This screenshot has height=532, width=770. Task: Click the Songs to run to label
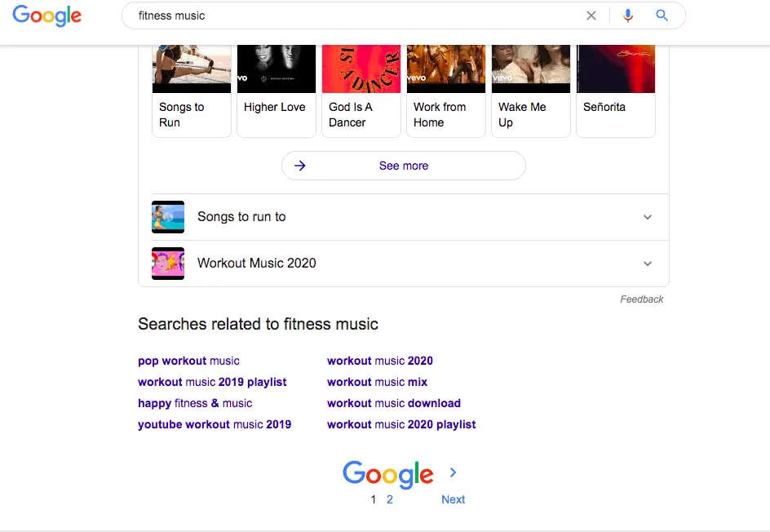tap(241, 216)
